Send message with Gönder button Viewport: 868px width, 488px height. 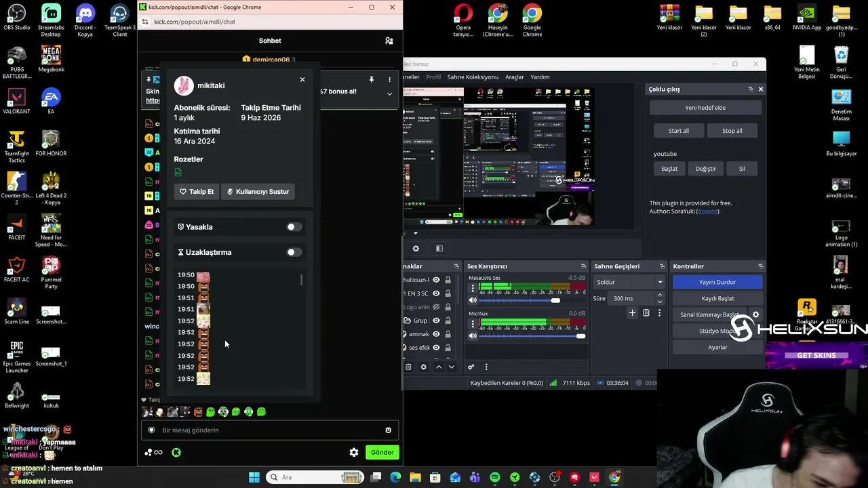click(382, 453)
